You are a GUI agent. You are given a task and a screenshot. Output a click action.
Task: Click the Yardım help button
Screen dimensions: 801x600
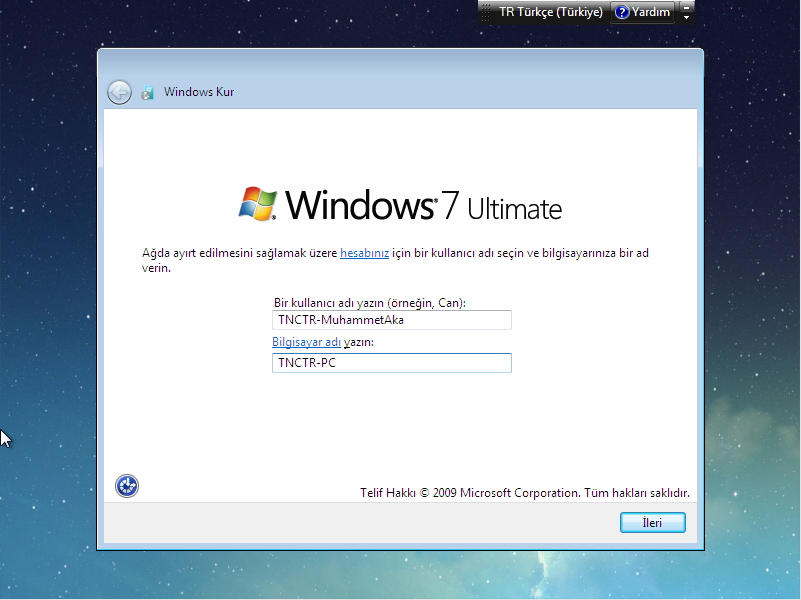coord(642,13)
